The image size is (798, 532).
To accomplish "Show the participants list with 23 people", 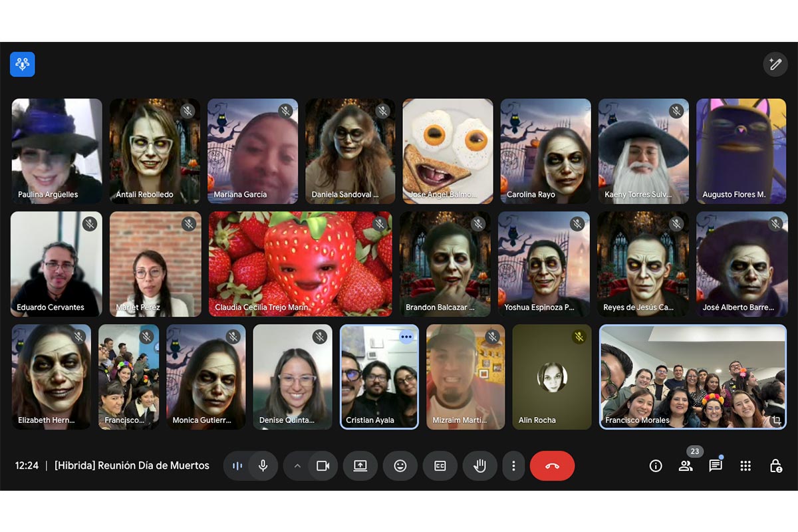I will (686, 466).
